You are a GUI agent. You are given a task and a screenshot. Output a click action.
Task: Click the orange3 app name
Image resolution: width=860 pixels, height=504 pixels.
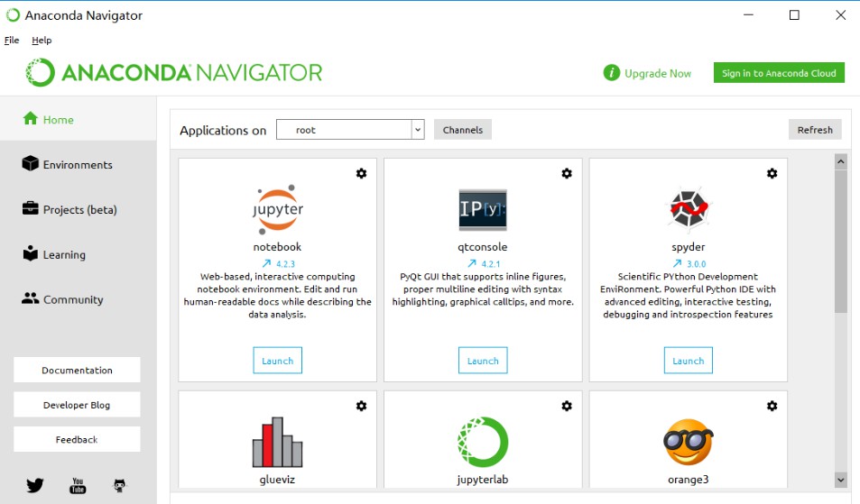(x=689, y=480)
